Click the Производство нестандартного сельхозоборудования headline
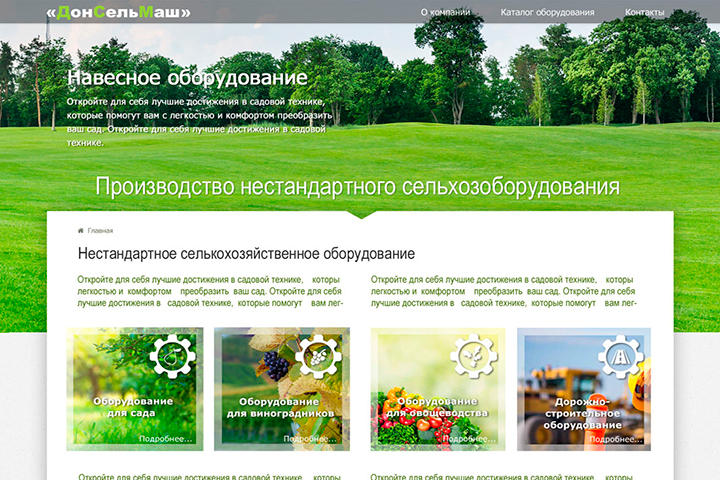This screenshot has width=720, height=480. (358, 187)
